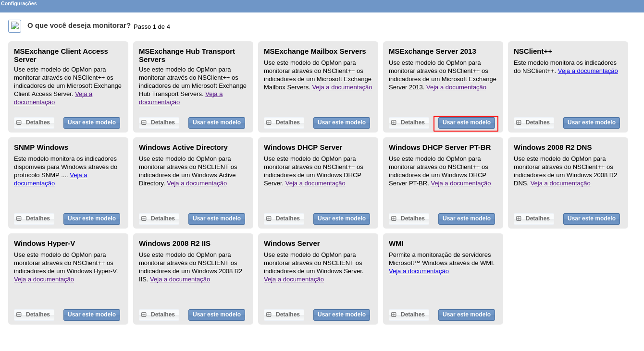Use the Windows DHCP Server model
Screen dimensions: 644x351
(x=341, y=218)
